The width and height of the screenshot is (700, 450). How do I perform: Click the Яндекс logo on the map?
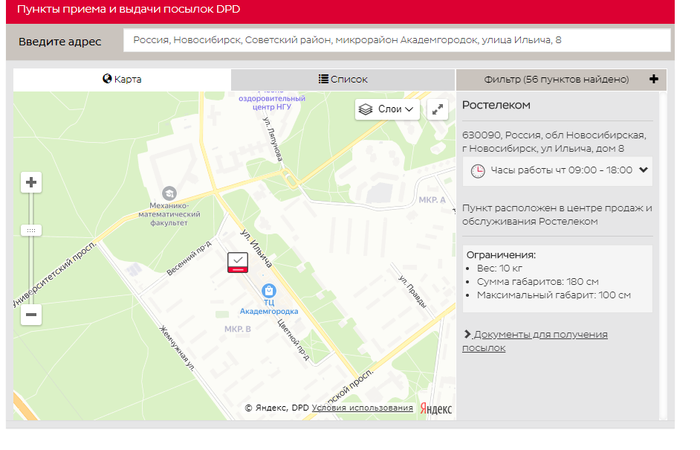pos(435,408)
